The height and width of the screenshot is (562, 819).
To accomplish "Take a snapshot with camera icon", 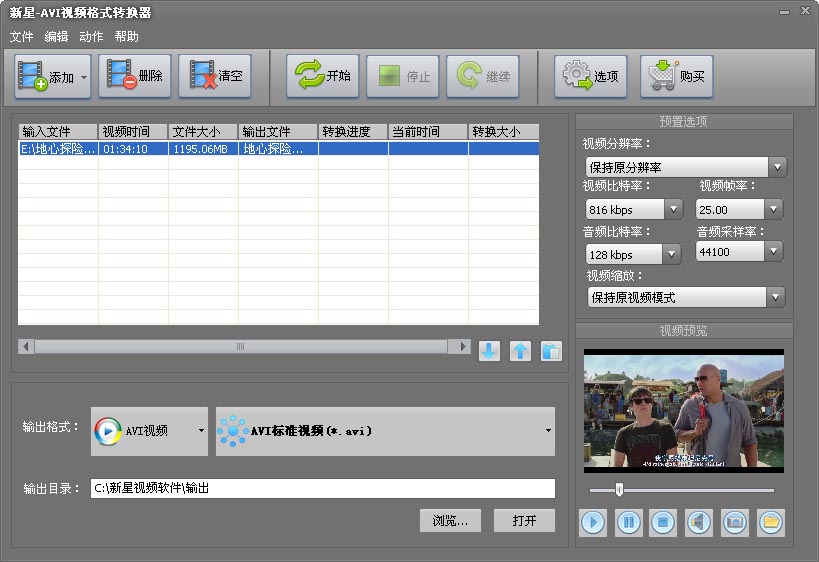I will pos(735,522).
